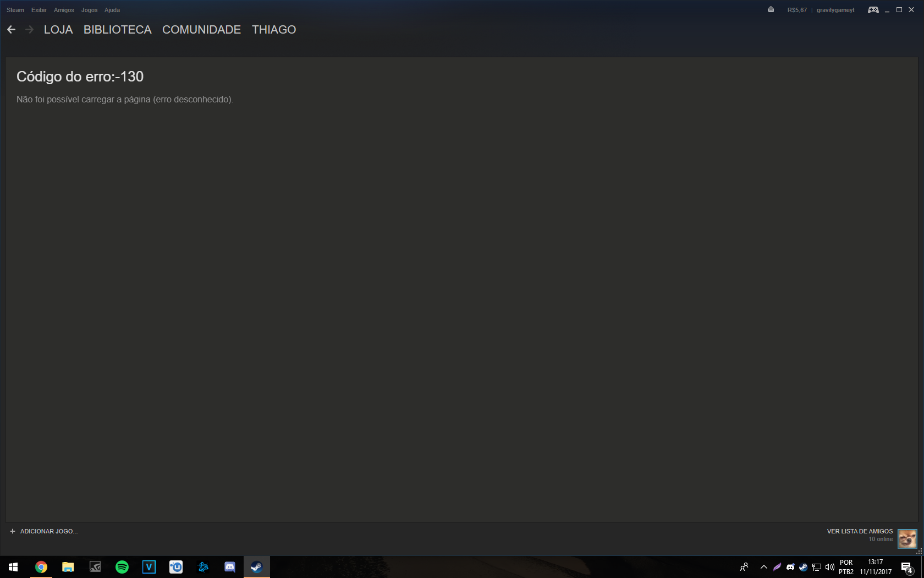Open Battle.net from the taskbar
The image size is (924, 578).
(202, 567)
